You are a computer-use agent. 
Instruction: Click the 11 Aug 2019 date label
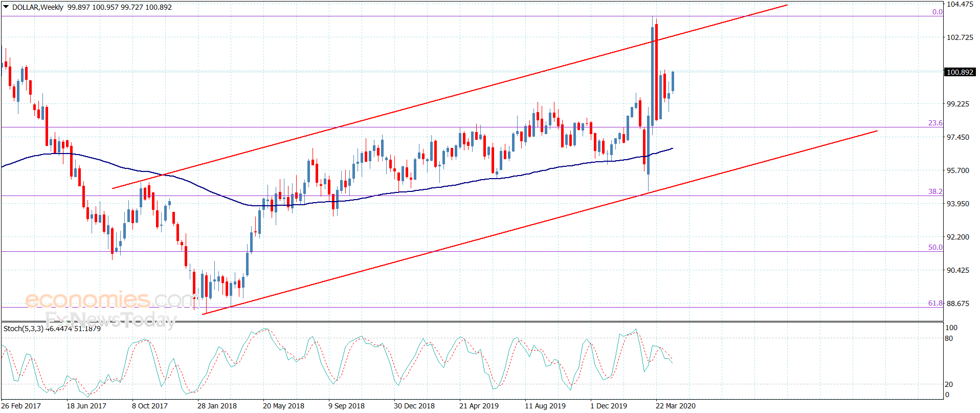[x=545, y=406]
